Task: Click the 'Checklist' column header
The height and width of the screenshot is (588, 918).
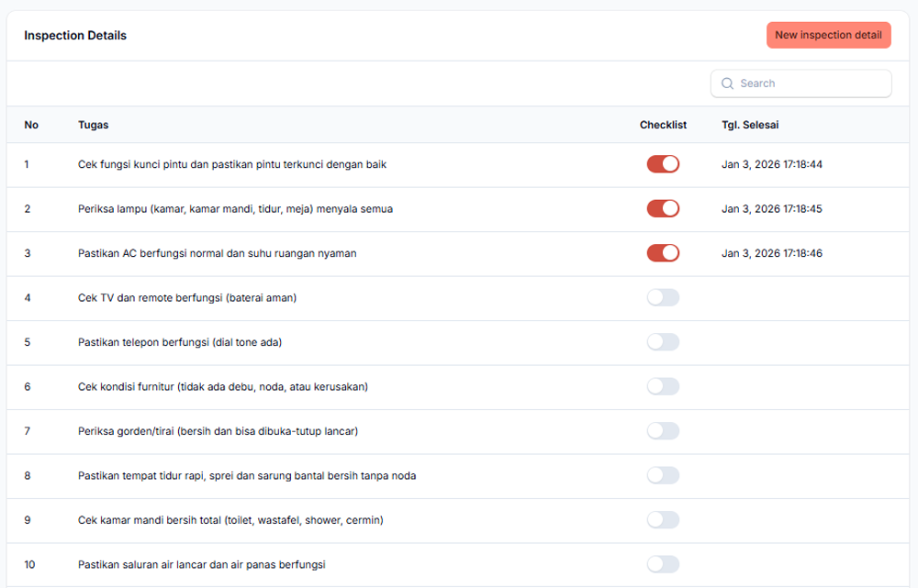Action: coord(663,125)
